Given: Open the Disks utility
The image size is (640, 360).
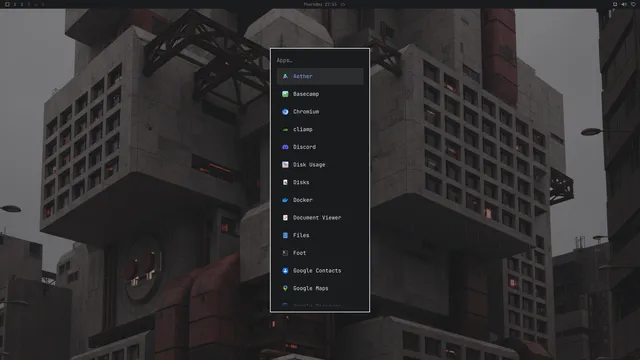Looking at the screenshot, I should click(x=320, y=182).
